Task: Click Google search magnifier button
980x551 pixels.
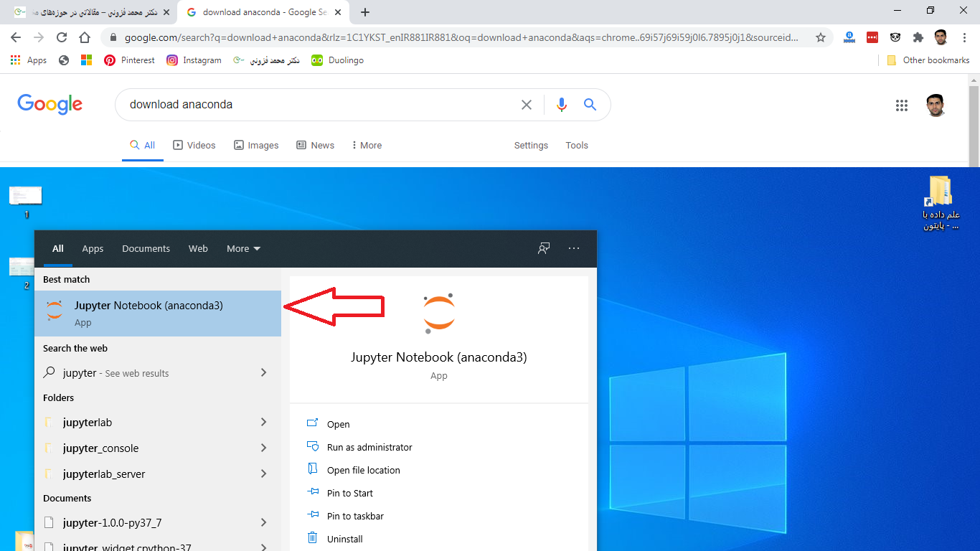Action: click(590, 105)
